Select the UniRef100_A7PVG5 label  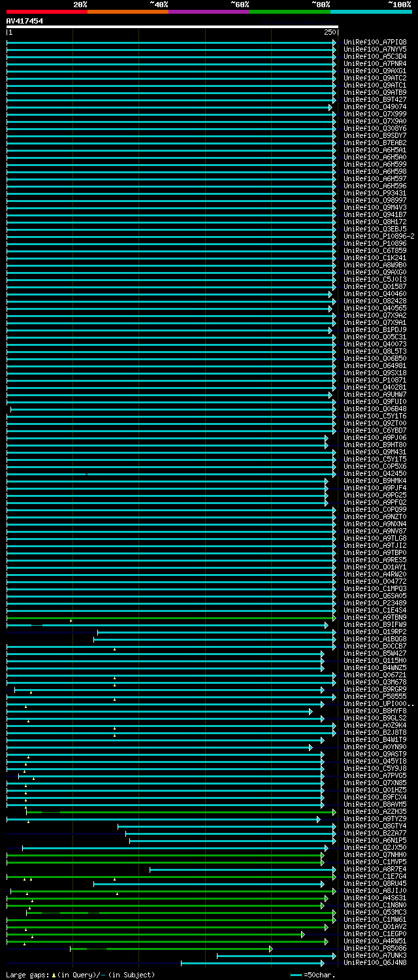pyautogui.click(x=375, y=775)
